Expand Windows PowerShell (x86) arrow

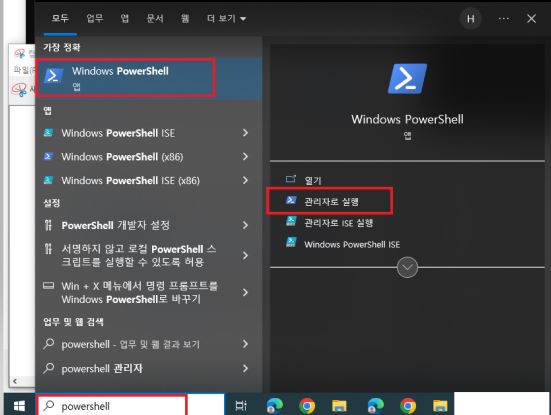[245, 156]
